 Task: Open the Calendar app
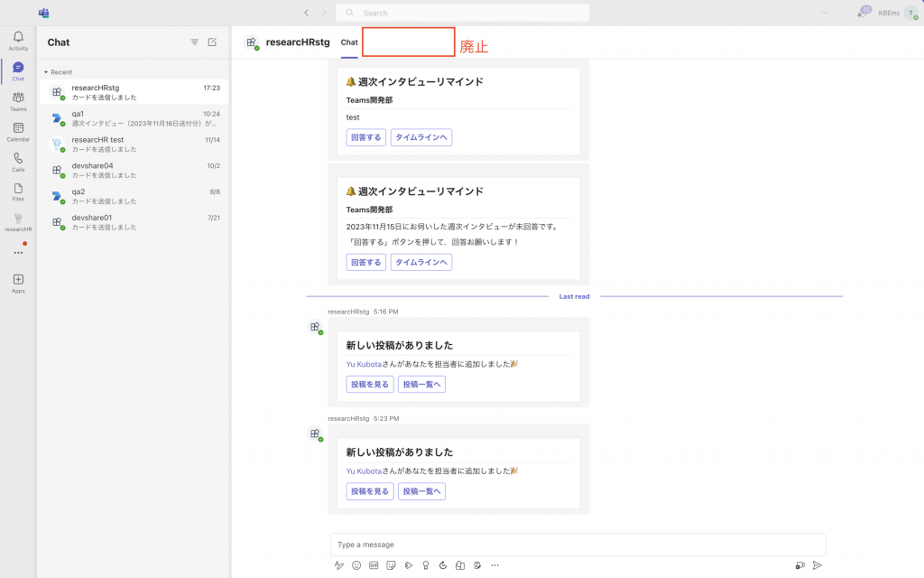click(x=18, y=132)
